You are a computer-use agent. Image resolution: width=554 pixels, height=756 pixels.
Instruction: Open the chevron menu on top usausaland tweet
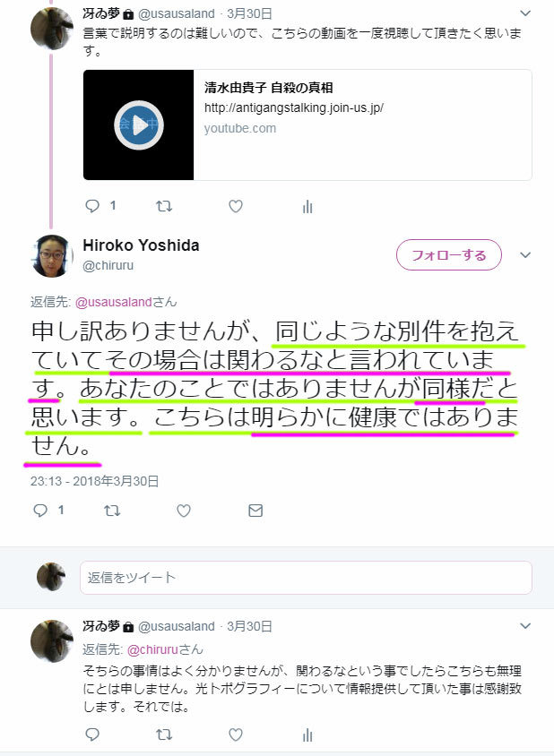525,13
